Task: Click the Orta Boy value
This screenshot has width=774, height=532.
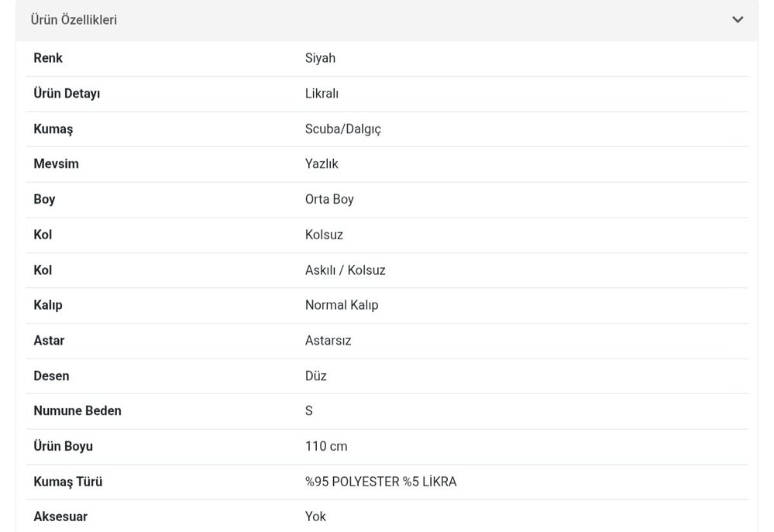Action: (x=329, y=199)
